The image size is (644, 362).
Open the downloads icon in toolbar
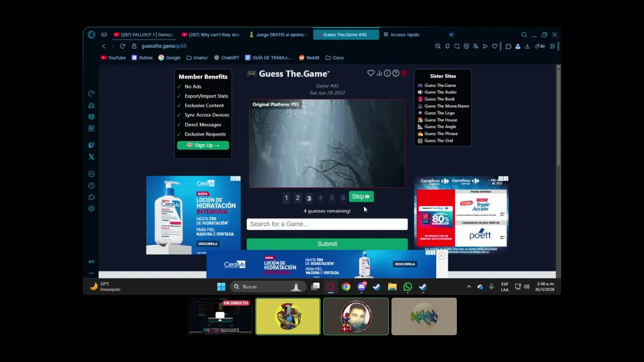click(x=527, y=46)
